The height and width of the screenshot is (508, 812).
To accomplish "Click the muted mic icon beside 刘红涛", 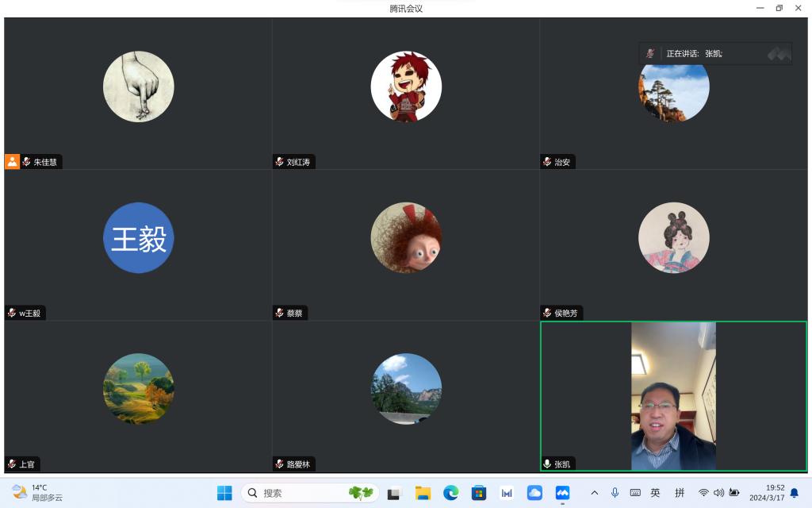I will [x=279, y=162].
